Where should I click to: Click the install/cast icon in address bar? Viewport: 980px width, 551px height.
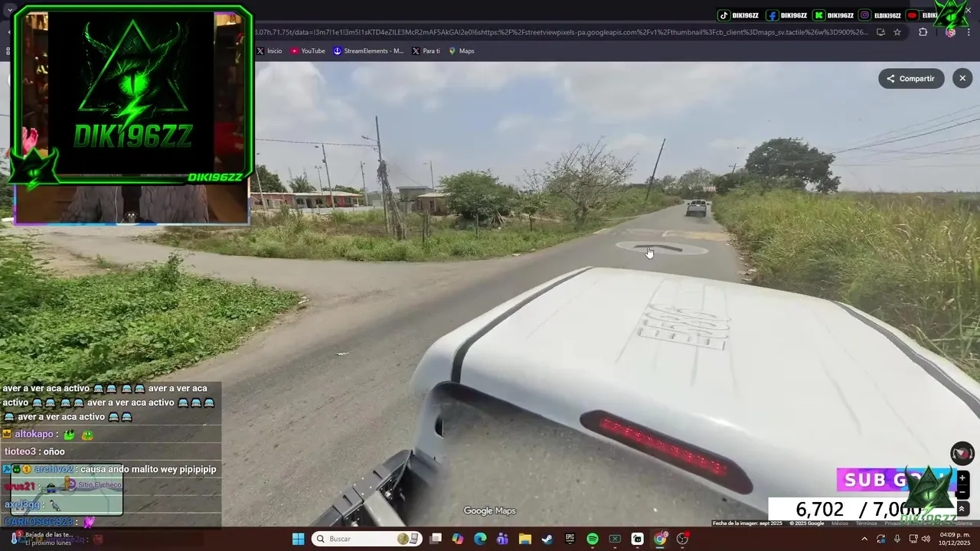coord(880,32)
